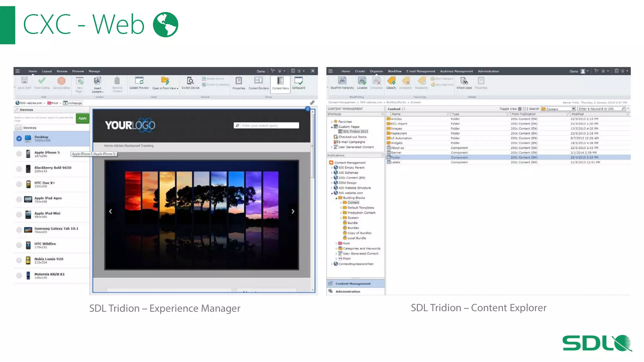Screen dimensions: 644x362
Task: Click Safeguard ribbon icon
Action: 298,81
